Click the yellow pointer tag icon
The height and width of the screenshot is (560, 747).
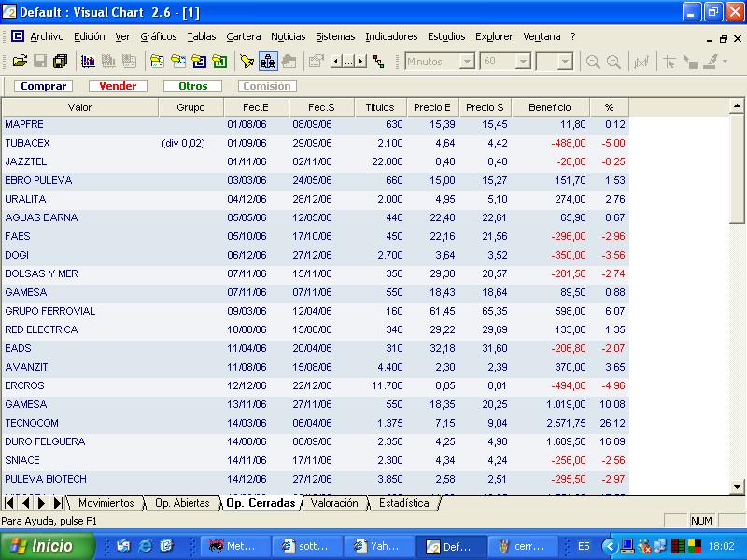click(x=247, y=62)
